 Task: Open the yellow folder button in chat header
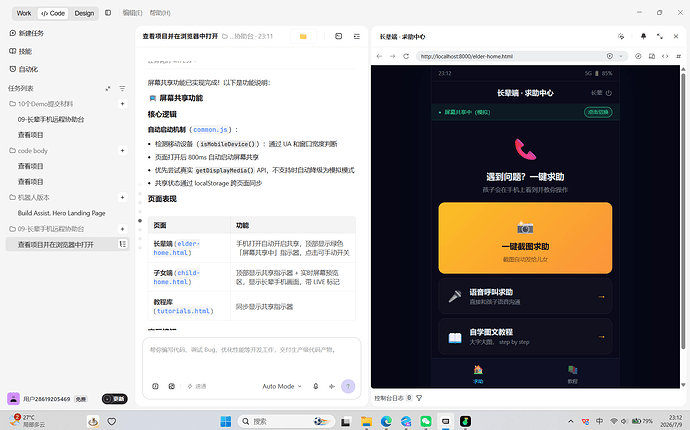[303, 37]
